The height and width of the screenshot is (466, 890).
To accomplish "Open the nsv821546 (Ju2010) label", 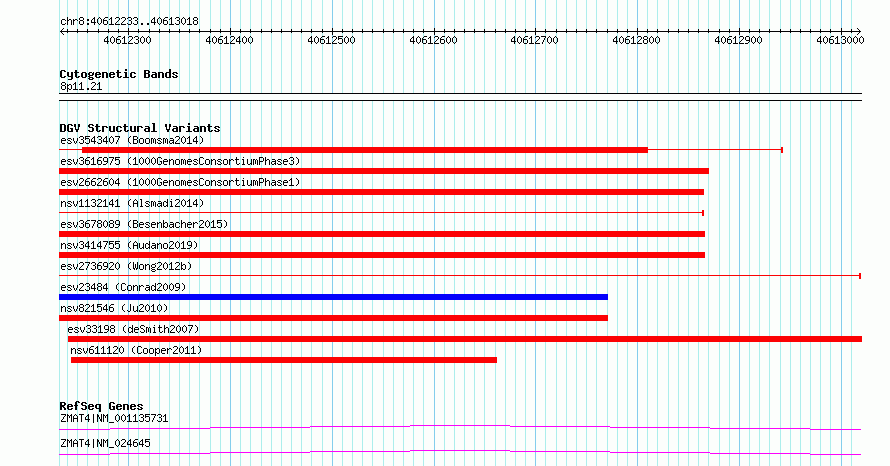I will tap(114, 308).
